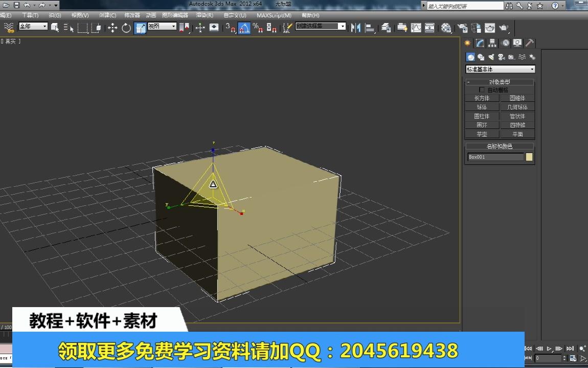This screenshot has height=368, width=588.
Task: Enable the 自动栅格 (AutoGrid) checkbox
Action: (x=482, y=90)
